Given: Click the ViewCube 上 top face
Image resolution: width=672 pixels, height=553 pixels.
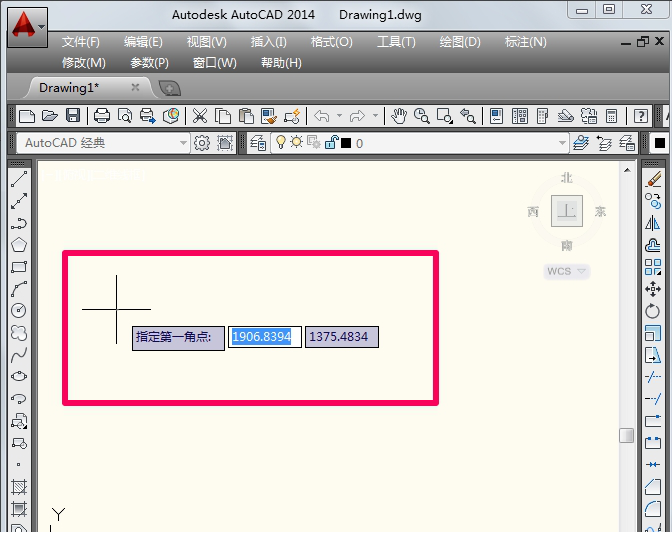Looking at the screenshot, I should click(x=567, y=211).
